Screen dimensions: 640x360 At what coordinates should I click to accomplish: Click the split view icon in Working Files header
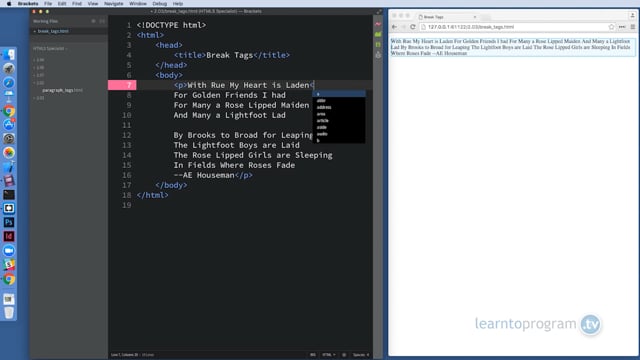tap(102, 21)
